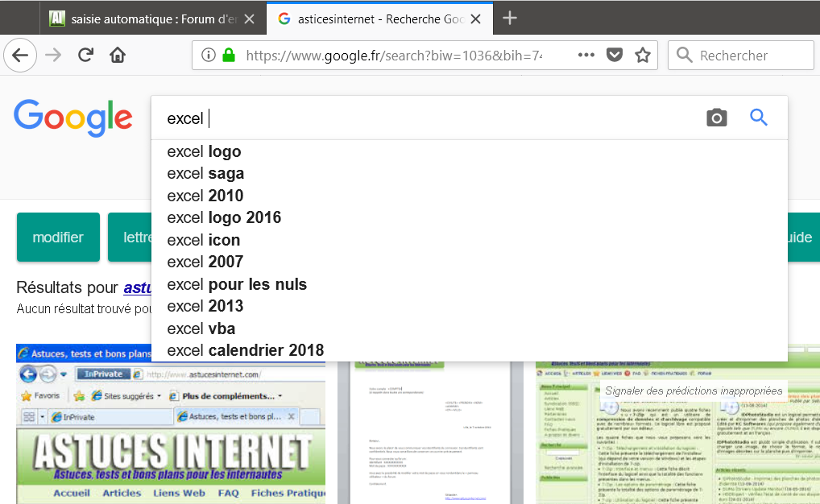This screenshot has height=504, width=820.
Task: Select the asticesinternet Recherche Google tab
Action: click(x=379, y=19)
